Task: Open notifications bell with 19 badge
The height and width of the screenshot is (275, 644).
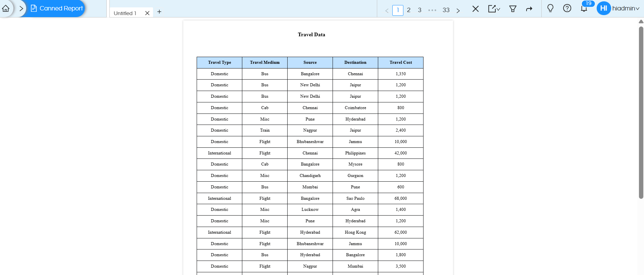Action: (584, 8)
